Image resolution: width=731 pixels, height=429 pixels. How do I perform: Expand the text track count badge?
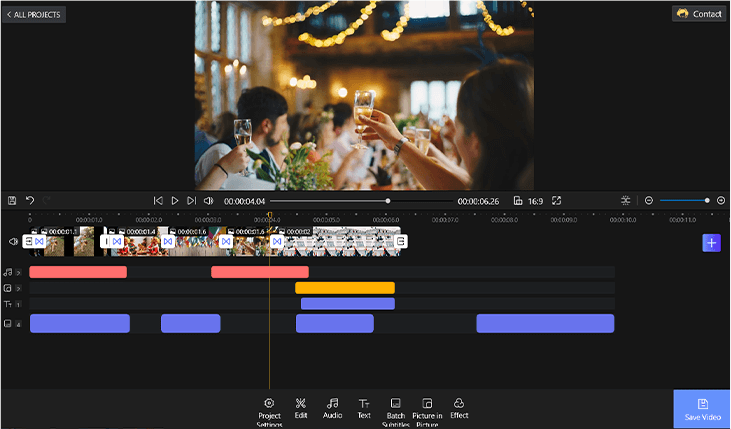point(19,304)
